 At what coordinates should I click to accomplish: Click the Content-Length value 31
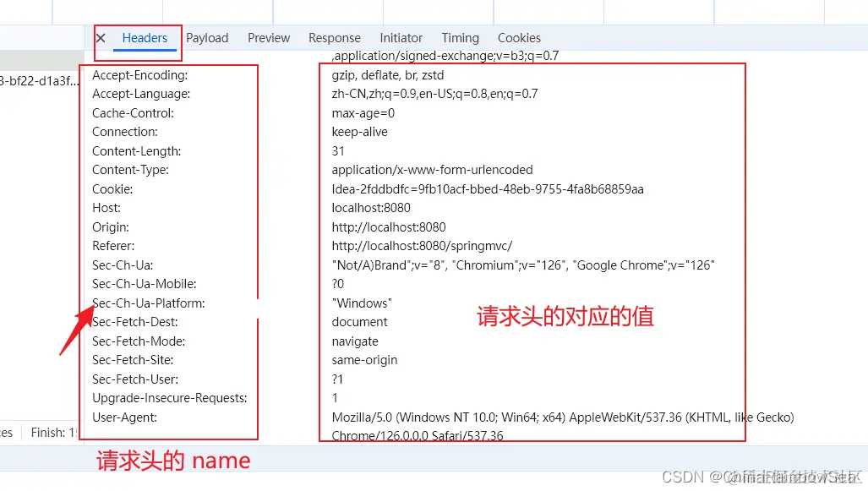point(338,151)
